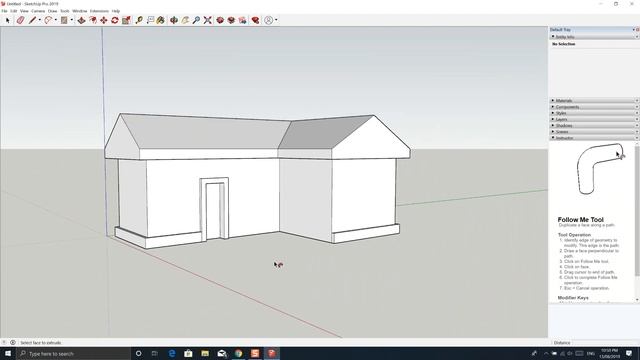The height and width of the screenshot is (360, 640).
Task: Open Rectangle shape tool dropdown arrow
Action: coord(71,20)
